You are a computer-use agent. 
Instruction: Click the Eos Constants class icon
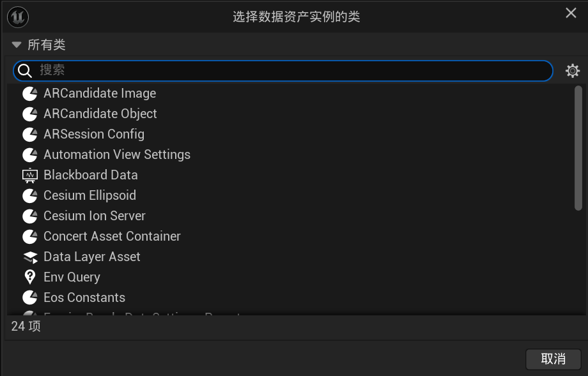30,297
